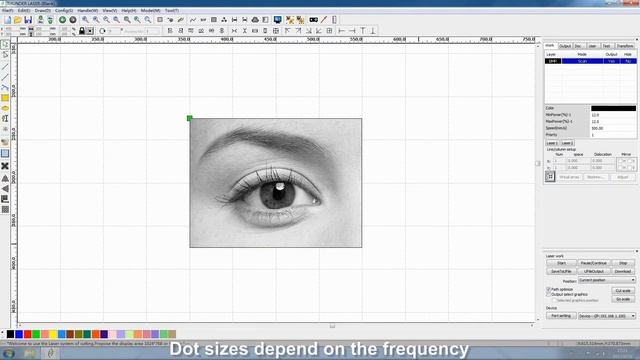Click the mirror vertical triangle tool
The width and height of the screenshot is (640, 360).
click(5, 189)
